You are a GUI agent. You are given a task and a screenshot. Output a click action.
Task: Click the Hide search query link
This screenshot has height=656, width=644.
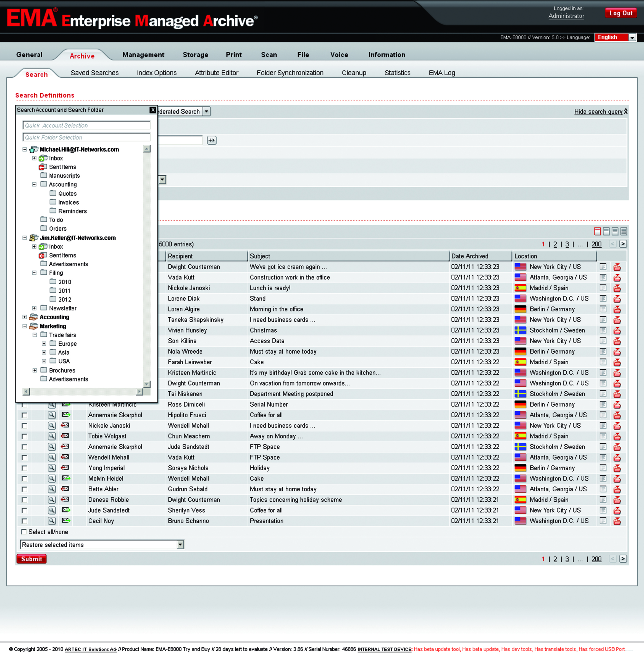coord(598,112)
